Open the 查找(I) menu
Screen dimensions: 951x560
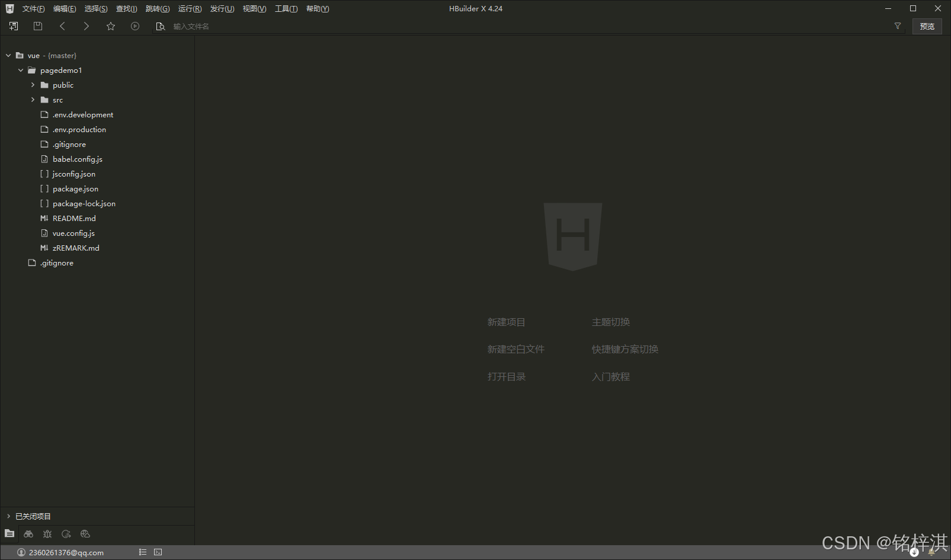(x=126, y=9)
